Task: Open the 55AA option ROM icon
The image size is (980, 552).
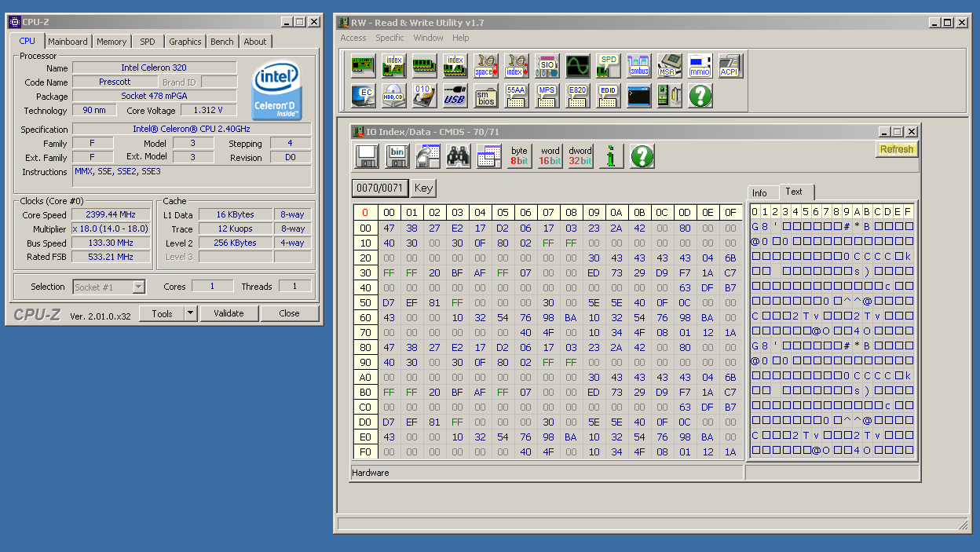Action: 516,96
